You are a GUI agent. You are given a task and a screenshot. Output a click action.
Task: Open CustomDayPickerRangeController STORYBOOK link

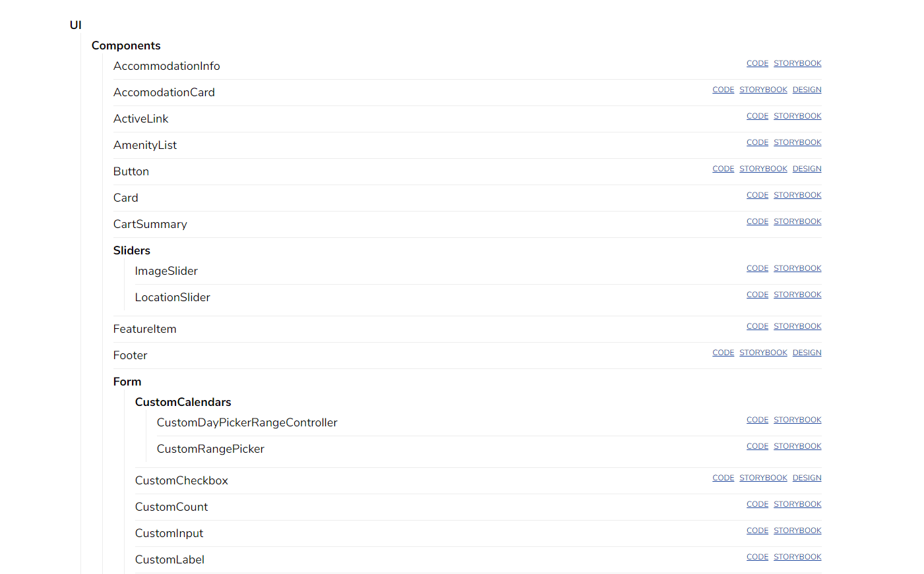click(x=797, y=420)
